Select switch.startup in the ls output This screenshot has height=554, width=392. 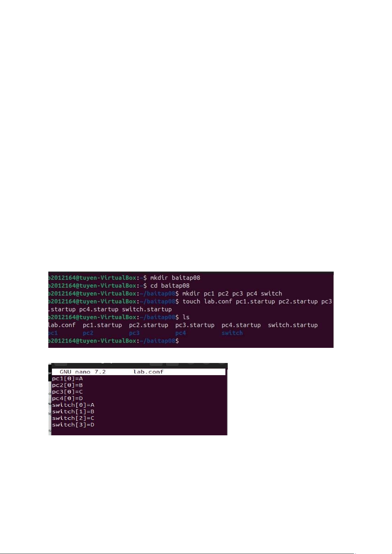[293, 325]
